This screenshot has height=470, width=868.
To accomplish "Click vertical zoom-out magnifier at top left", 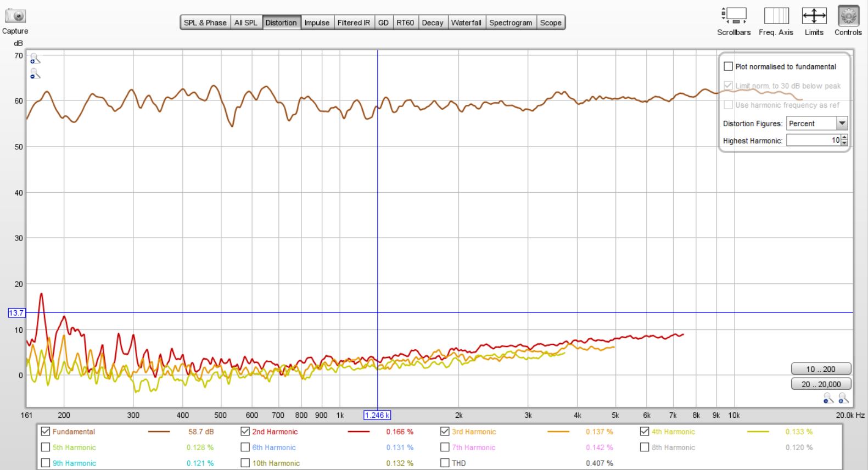I will pyautogui.click(x=35, y=74).
